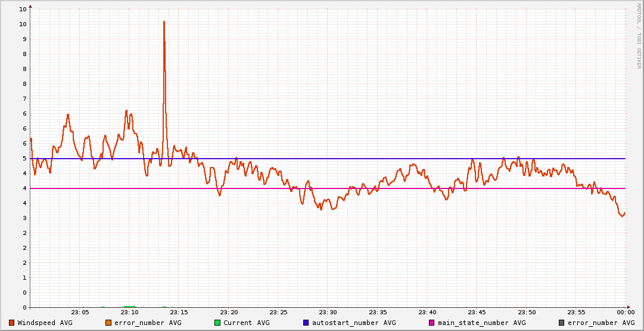Click the green Current AVG legend swatch
The image size is (644, 331).
(x=217, y=323)
